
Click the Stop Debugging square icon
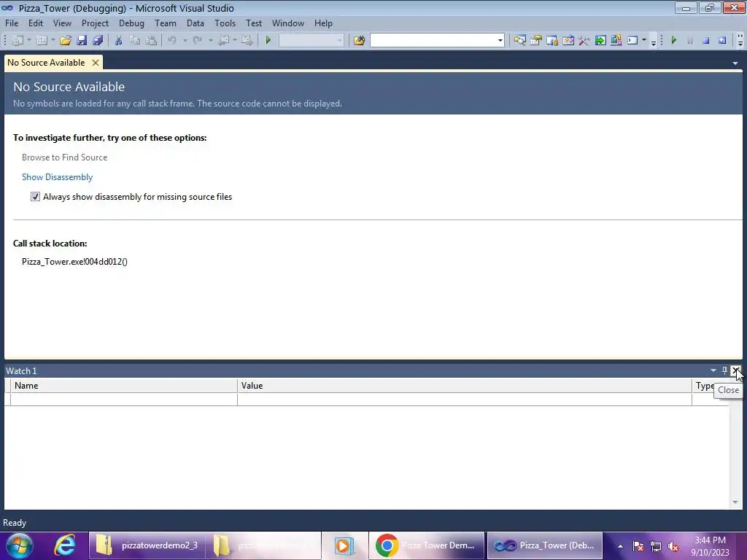point(706,41)
